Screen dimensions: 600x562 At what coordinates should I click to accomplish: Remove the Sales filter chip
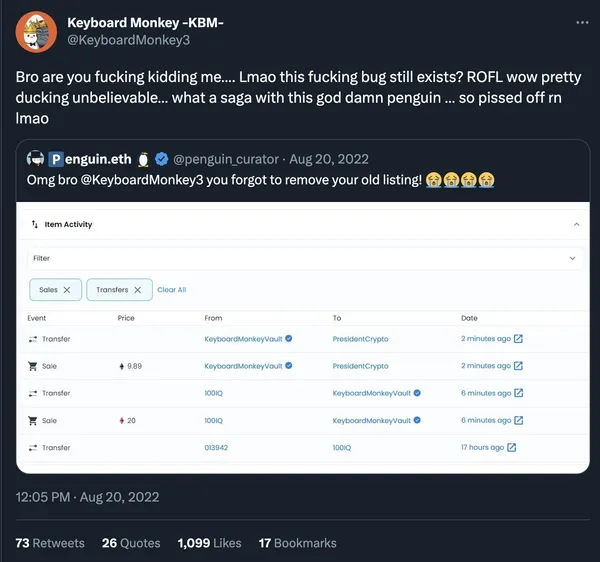point(67,289)
